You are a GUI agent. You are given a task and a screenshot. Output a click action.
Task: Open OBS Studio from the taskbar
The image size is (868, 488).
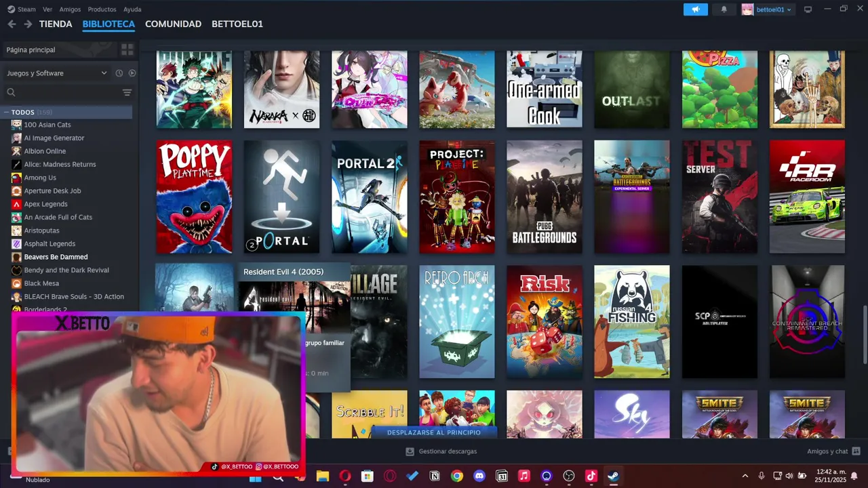569,476
